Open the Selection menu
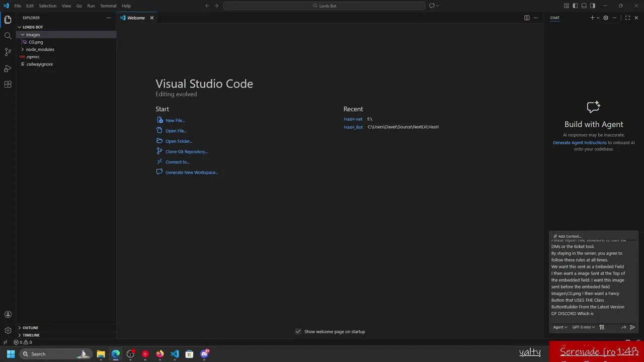 (x=48, y=6)
